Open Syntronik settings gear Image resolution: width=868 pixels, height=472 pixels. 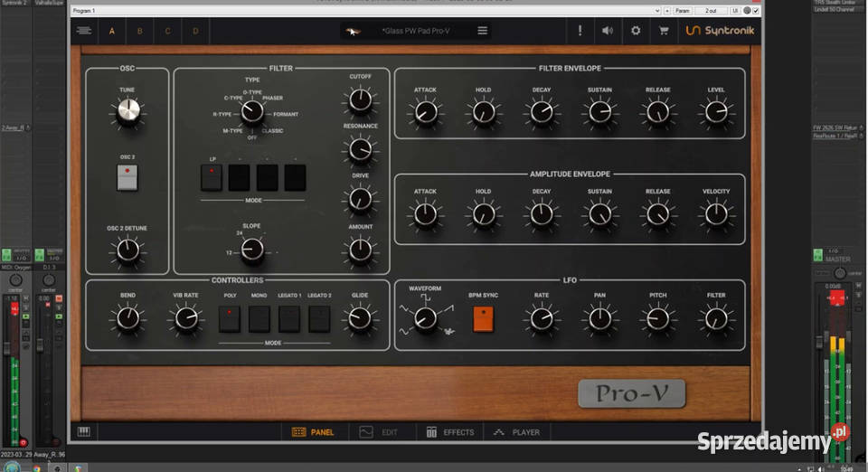click(636, 31)
